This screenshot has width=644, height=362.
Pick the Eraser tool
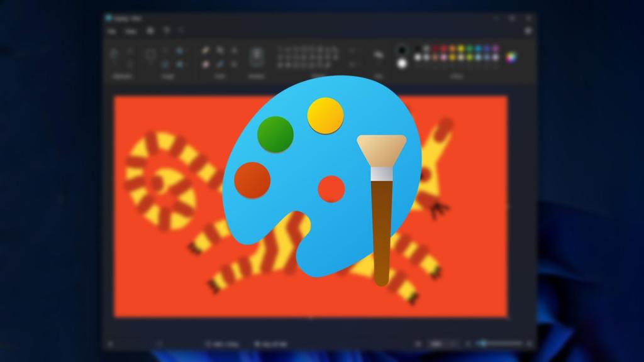click(x=205, y=63)
